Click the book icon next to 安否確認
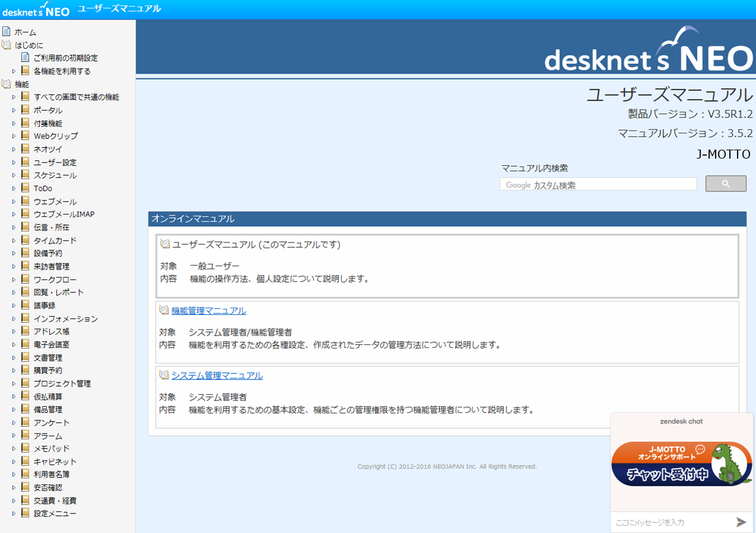The image size is (756, 533). click(25, 487)
